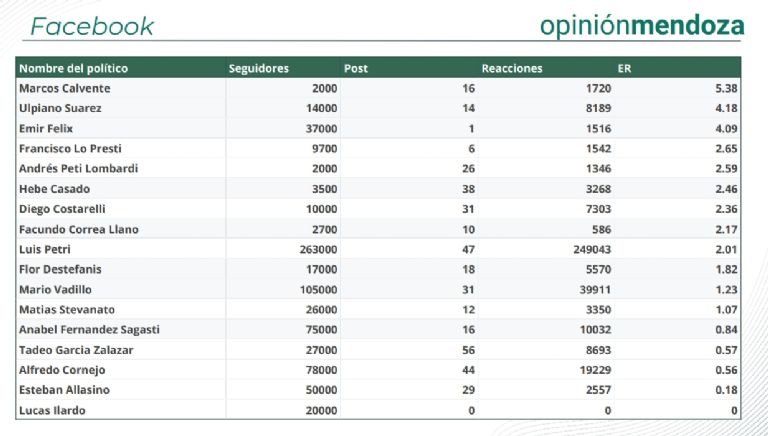The height and width of the screenshot is (436, 768).
Task: Click the Reacciones column header
Action: click(512, 68)
